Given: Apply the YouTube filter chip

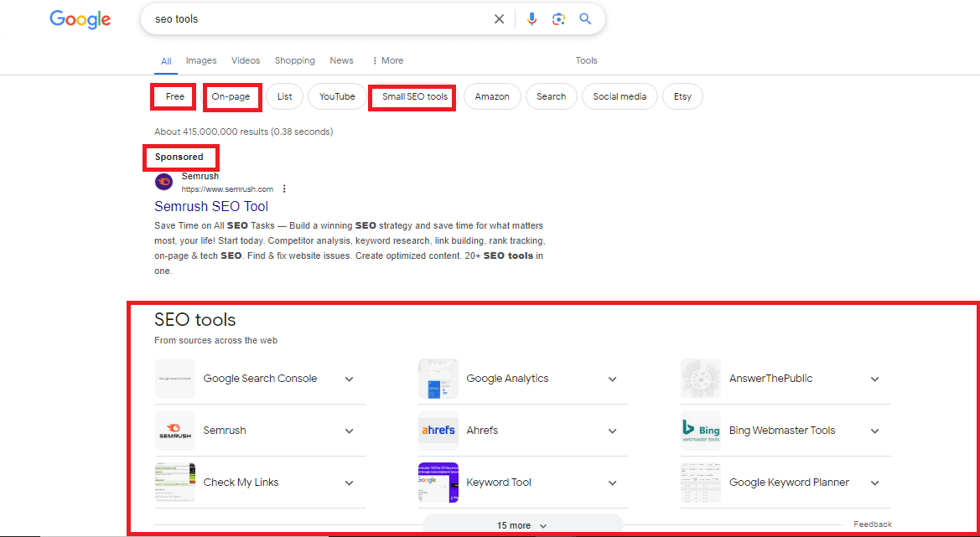Looking at the screenshot, I should pyautogui.click(x=337, y=97).
